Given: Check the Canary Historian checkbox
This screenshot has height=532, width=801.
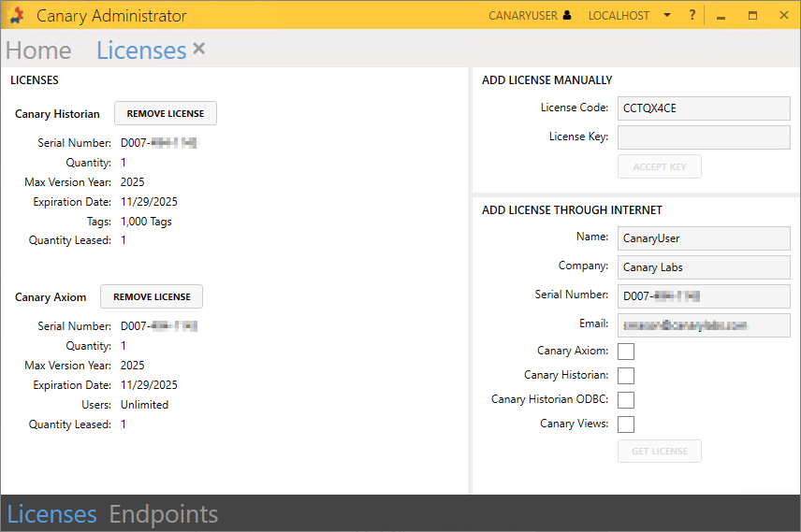Looking at the screenshot, I should 626,376.
